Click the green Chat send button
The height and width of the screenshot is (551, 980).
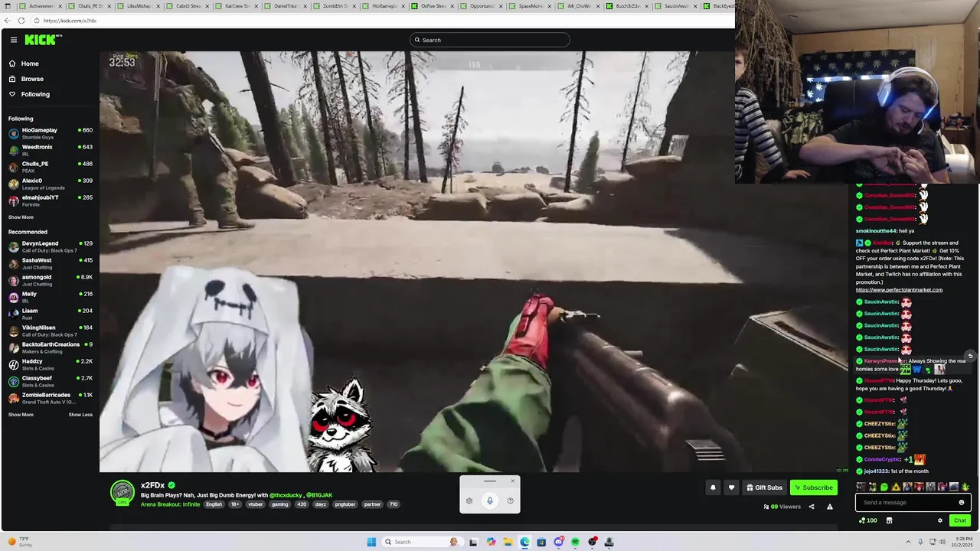click(959, 520)
